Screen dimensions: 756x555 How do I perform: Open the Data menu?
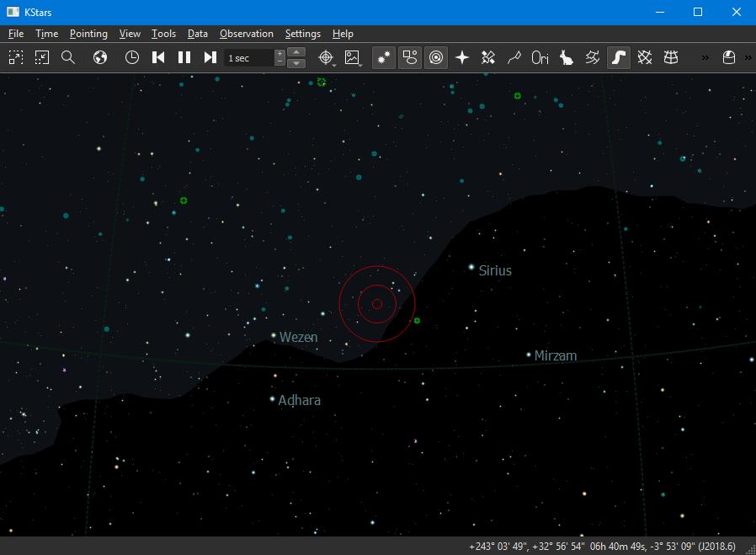pos(198,34)
